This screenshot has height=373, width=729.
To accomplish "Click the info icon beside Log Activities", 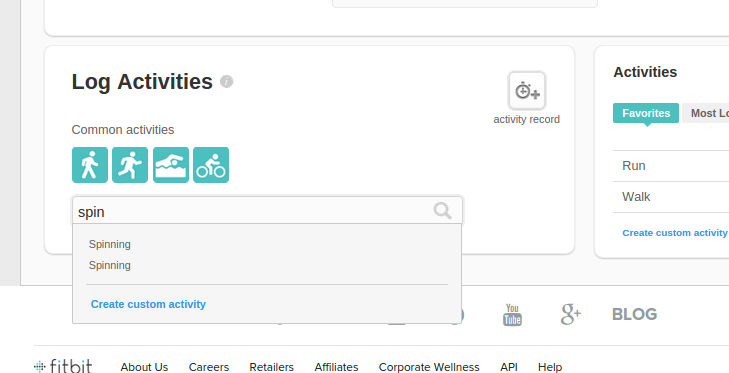I will tap(226, 82).
